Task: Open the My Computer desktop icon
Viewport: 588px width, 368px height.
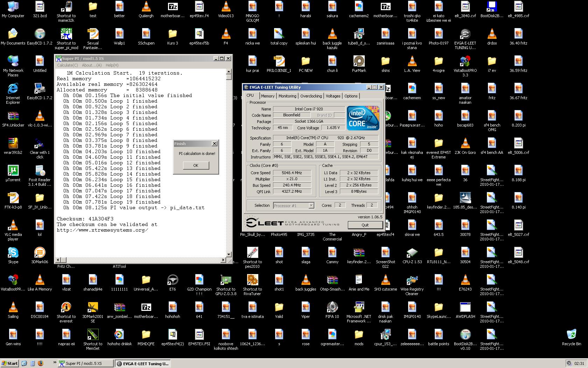Action: (13, 9)
